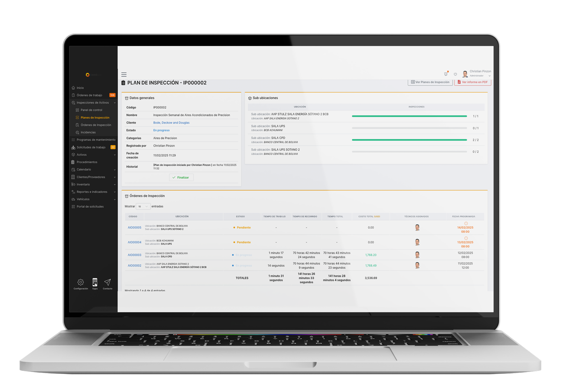
Task: Open Panel de control submenu item
Action: 91,110
